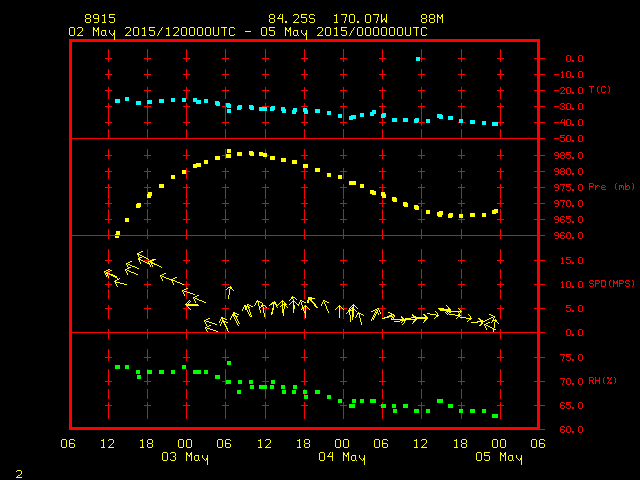Click the RH(%) axis label
The width and height of the screenshot is (640, 480).
(x=602, y=380)
